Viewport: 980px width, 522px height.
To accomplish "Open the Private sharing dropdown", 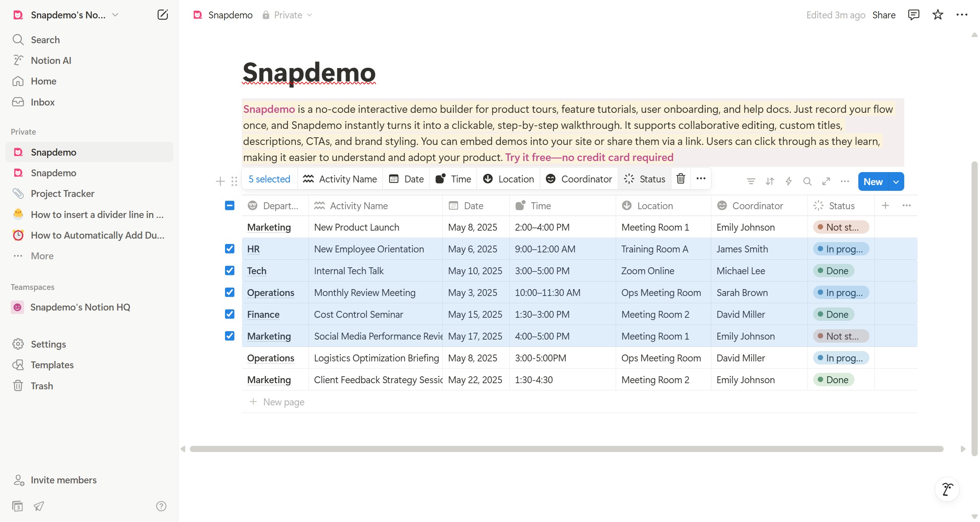I will (287, 15).
